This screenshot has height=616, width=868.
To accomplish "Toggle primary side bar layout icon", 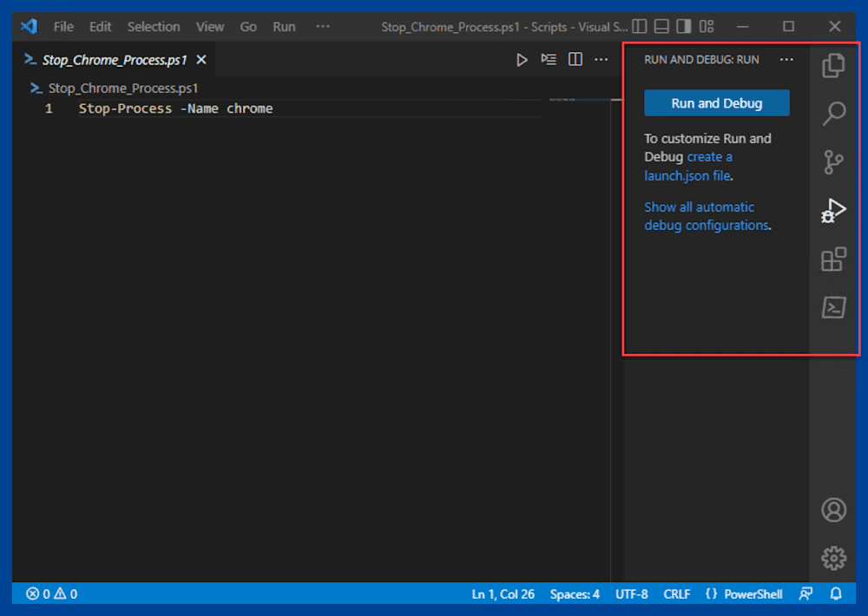I will click(x=640, y=27).
